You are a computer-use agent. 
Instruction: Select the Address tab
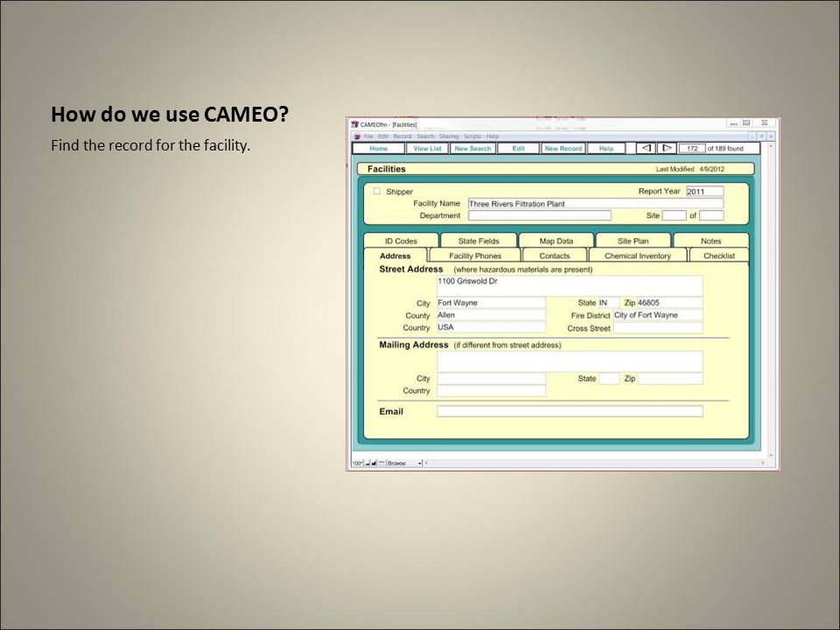tap(395, 255)
